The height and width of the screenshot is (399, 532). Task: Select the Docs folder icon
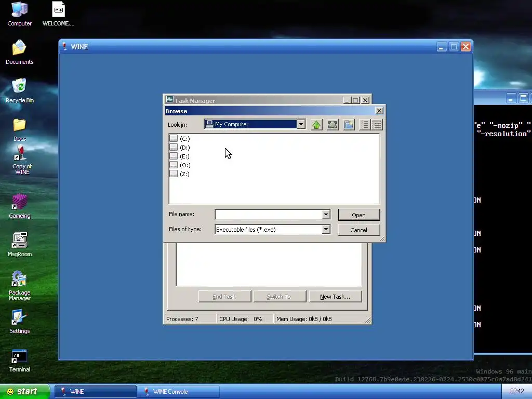(x=19, y=129)
